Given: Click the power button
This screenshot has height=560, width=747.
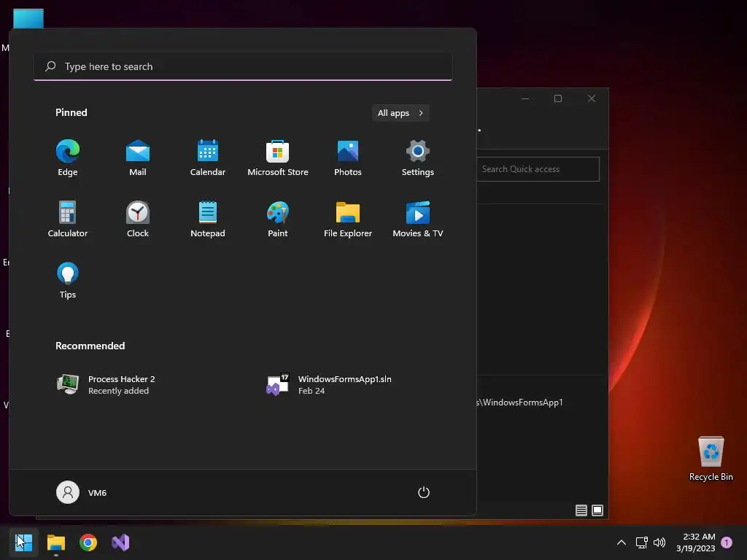Looking at the screenshot, I should pos(424,492).
